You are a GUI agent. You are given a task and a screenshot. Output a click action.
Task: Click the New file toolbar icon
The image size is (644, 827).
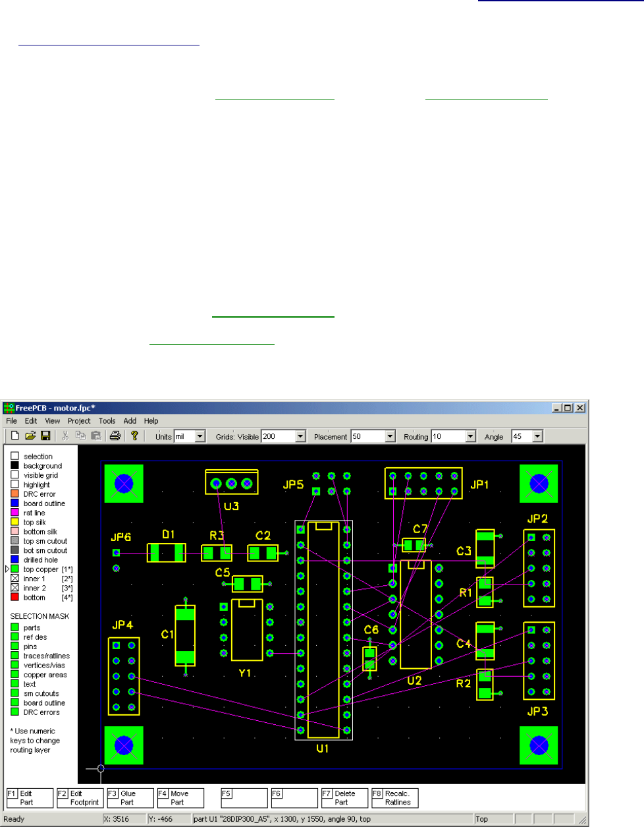click(15, 436)
